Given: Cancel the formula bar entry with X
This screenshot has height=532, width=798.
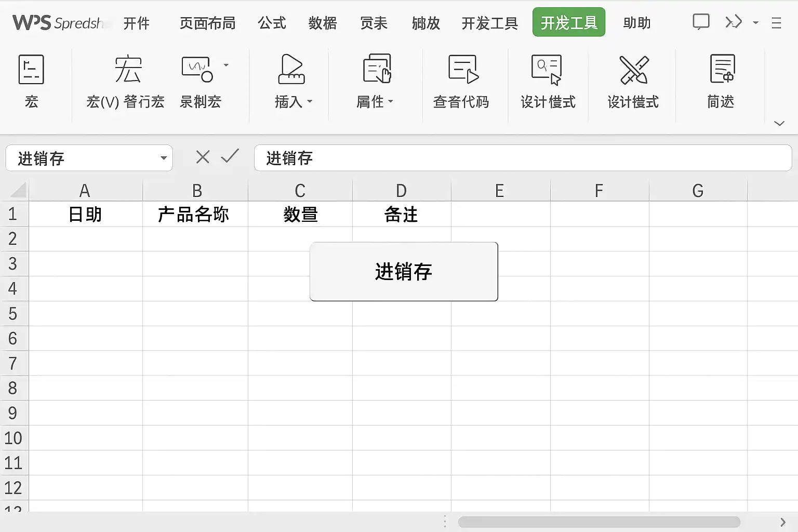Looking at the screenshot, I should [203, 157].
